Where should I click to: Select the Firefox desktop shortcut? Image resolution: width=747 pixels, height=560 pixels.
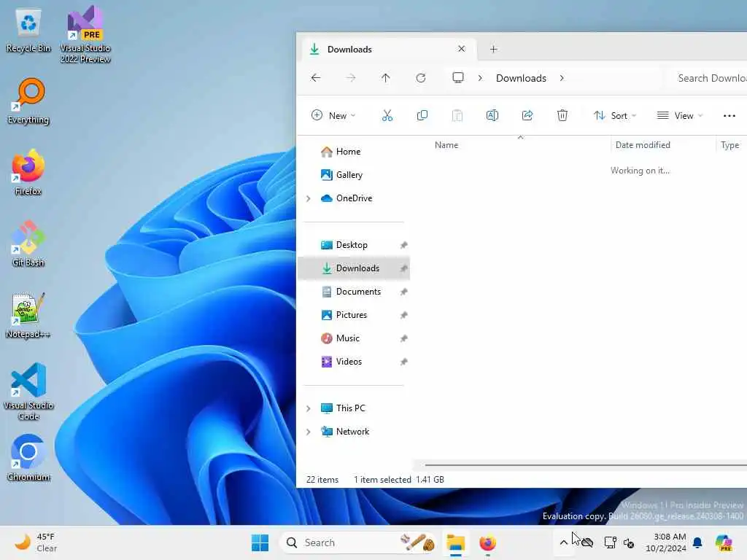point(28,173)
